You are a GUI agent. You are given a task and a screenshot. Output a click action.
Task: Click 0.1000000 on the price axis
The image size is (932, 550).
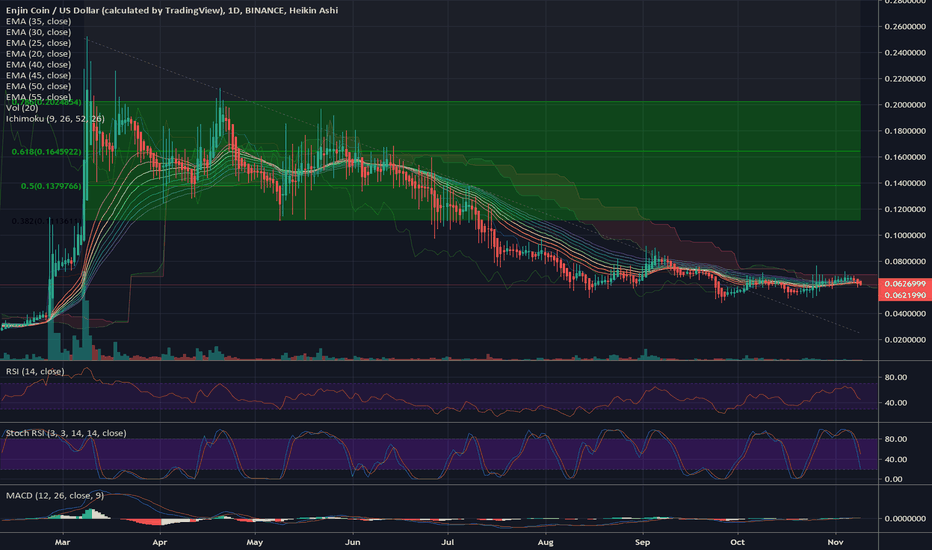click(905, 236)
